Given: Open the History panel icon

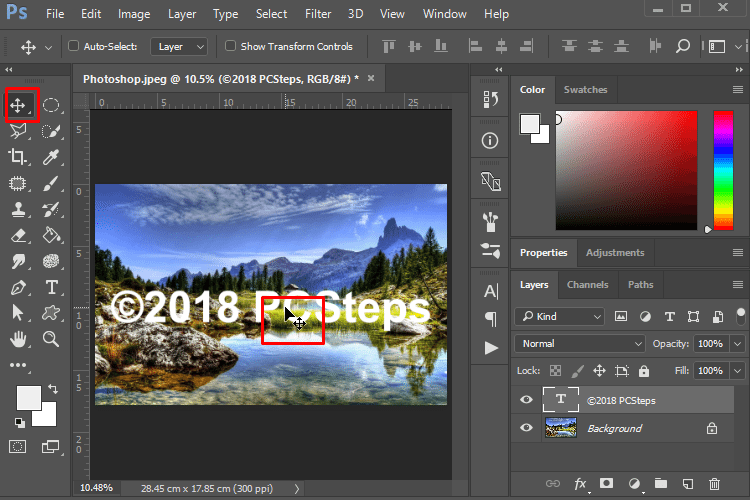Looking at the screenshot, I should pyautogui.click(x=490, y=100).
